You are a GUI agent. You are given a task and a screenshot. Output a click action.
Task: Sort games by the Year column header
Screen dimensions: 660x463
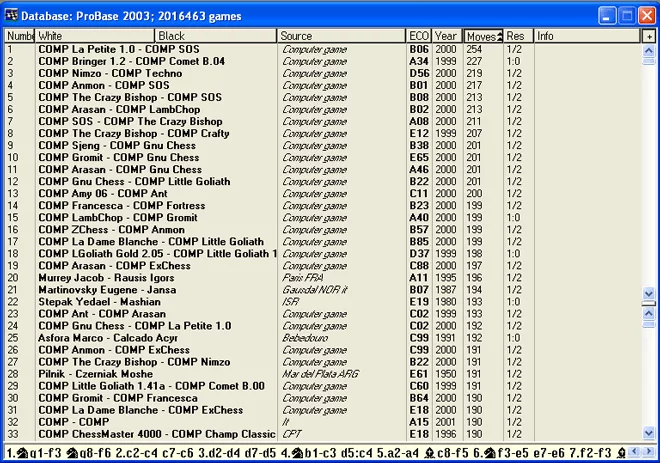446,36
